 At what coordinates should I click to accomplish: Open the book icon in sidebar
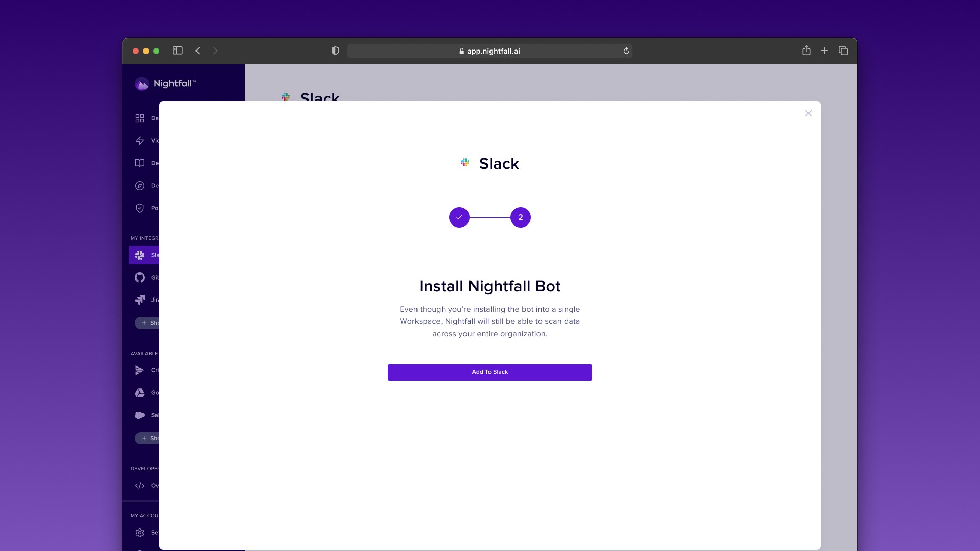140,163
